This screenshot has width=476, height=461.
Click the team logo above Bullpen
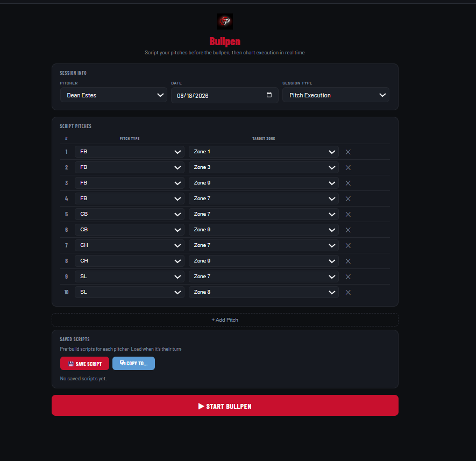pyautogui.click(x=225, y=22)
